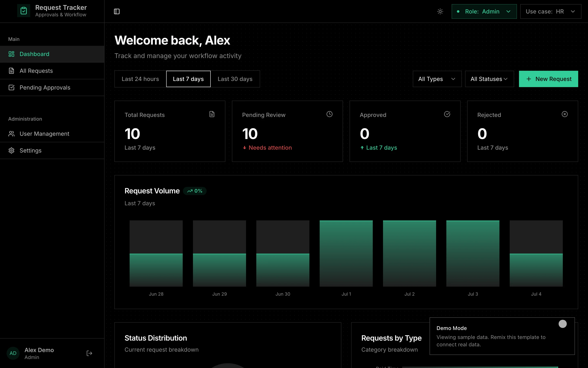Click the All Requests document icon
588x368 pixels.
click(x=11, y=71)
